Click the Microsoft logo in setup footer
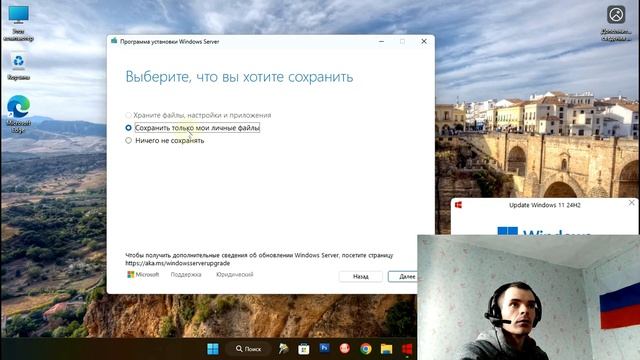The height and width of the screenshot is (360, 640). click(x=143, y=275)
